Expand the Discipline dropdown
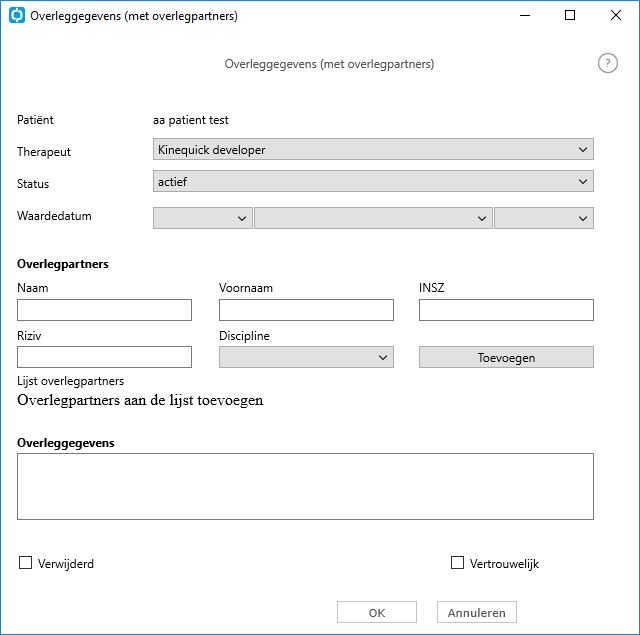Image resolution: width=640 pixels, height=635 pixels. pyautogui.click(x=306, y=357)
